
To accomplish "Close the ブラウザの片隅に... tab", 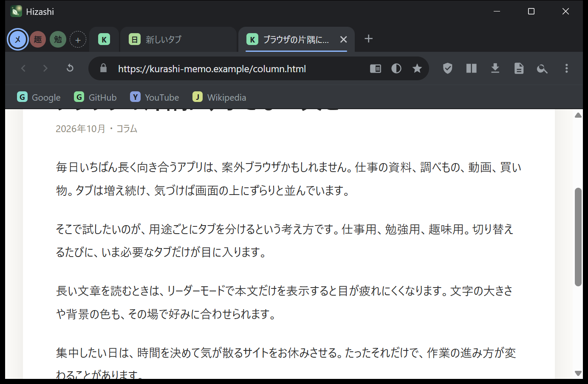I will (344, 40).
